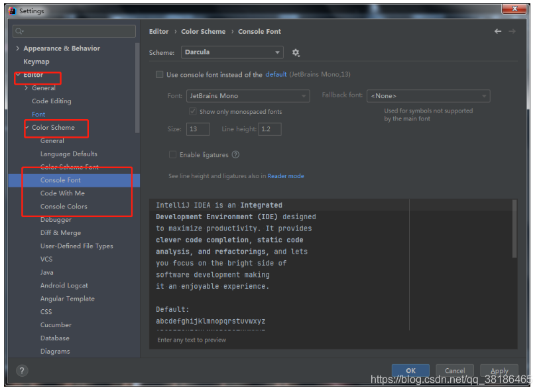Screen dimensions: 539x392
Task: Open the Reader mode link
Action: pyautogui.click(x=286, y=176)
